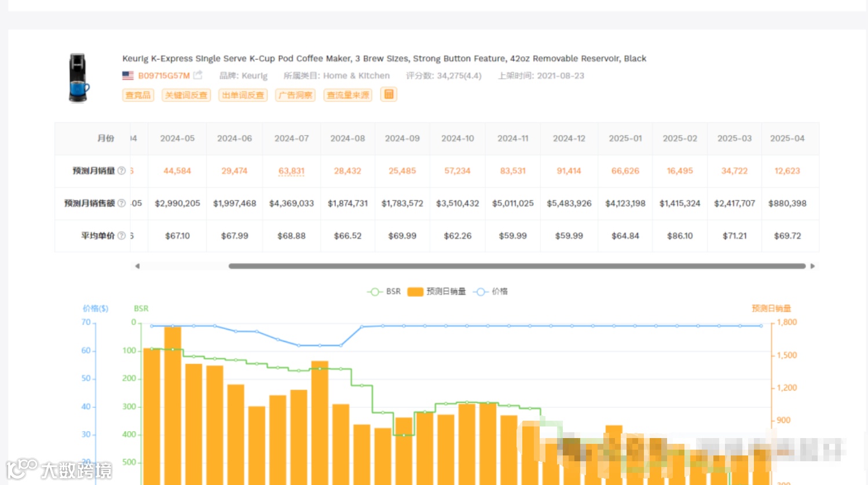Click the 2024-08 month column header
This screenshot has width=868, height=485.
click(347, 138)
